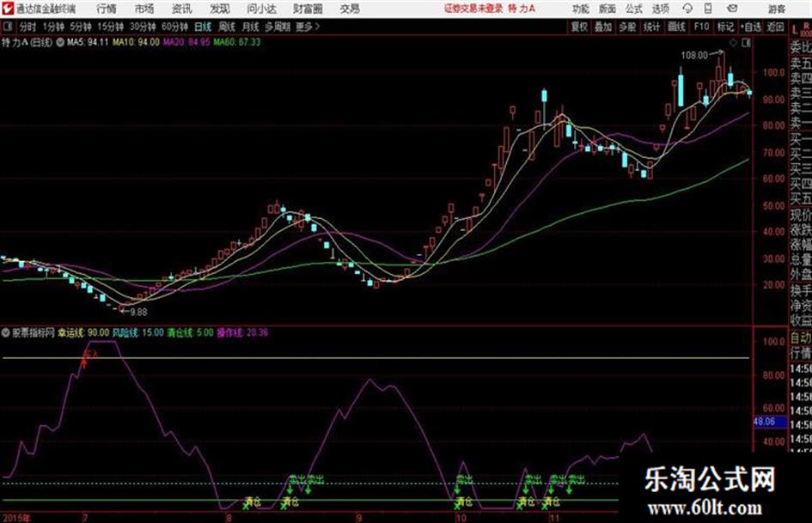Click the 返回 back button
Screen dimensions: 812x523
click(x=775, y=27)
